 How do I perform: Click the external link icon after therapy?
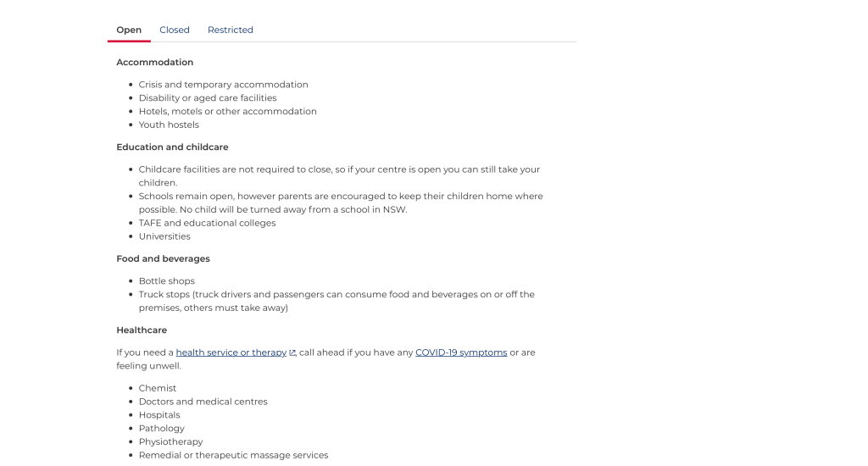(x=292, y=353)
